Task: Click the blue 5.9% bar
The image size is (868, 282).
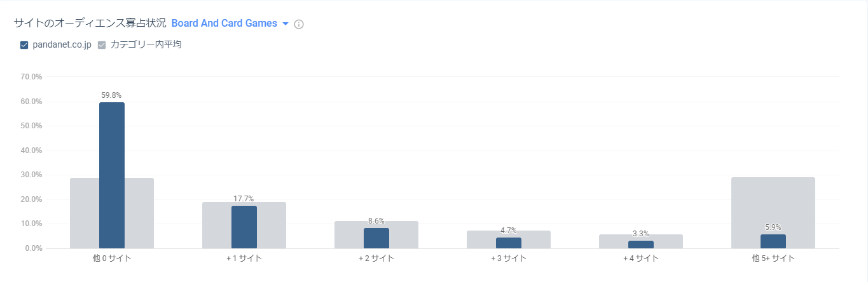Action: 773,241
